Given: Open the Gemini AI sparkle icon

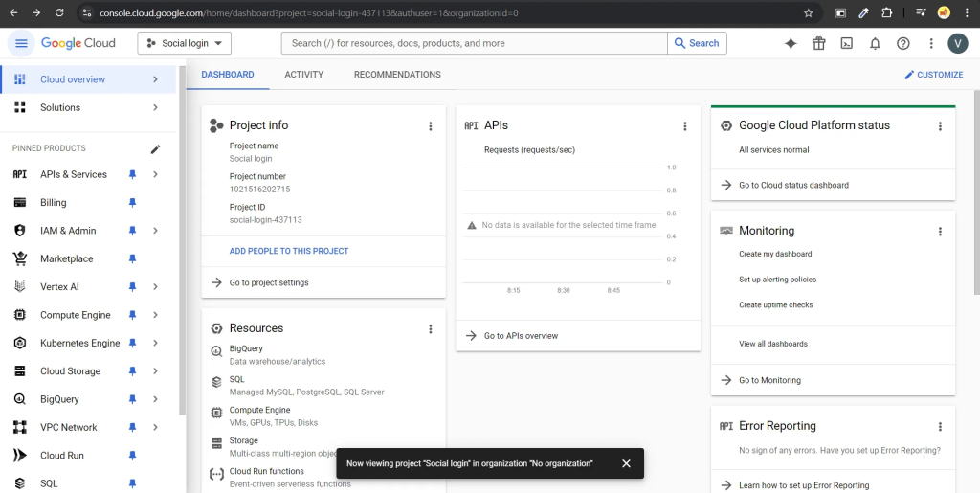Looking at the screenshot, I should (791, 43).
